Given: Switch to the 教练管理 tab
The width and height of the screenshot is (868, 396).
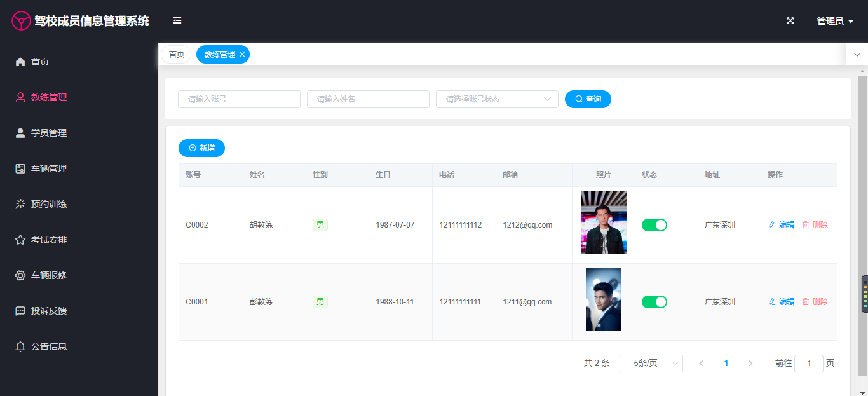Looking at the screenshot, I should pos(220,55).
